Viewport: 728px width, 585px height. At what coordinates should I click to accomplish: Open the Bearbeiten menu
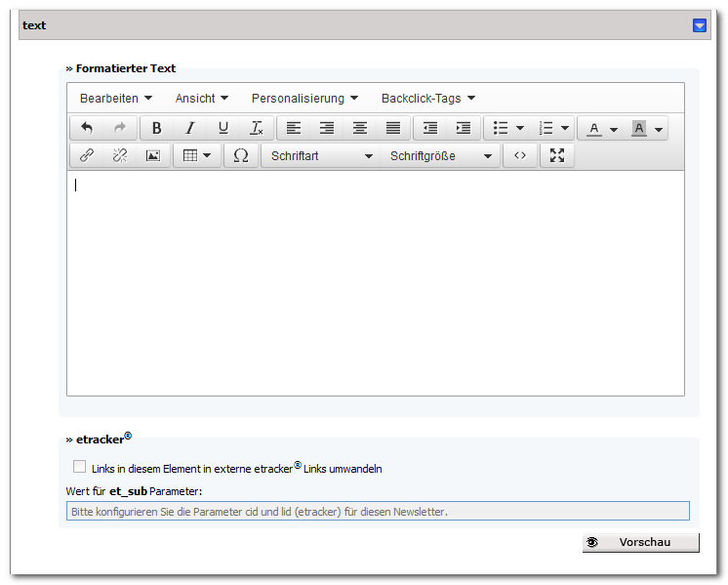click(x=115, y=98)
